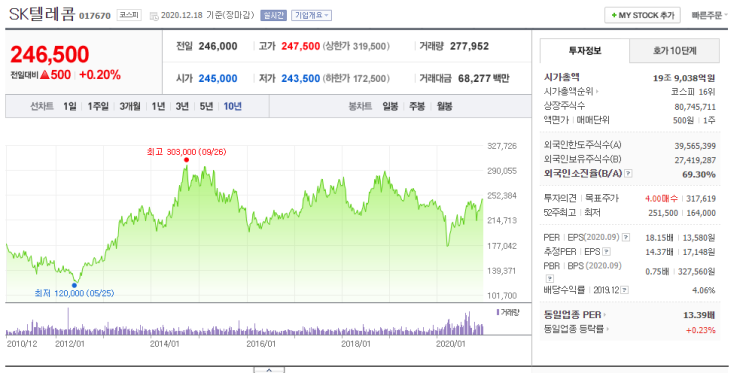Click target price 317,619
The image size is (743, 373).
click(700, 199)
